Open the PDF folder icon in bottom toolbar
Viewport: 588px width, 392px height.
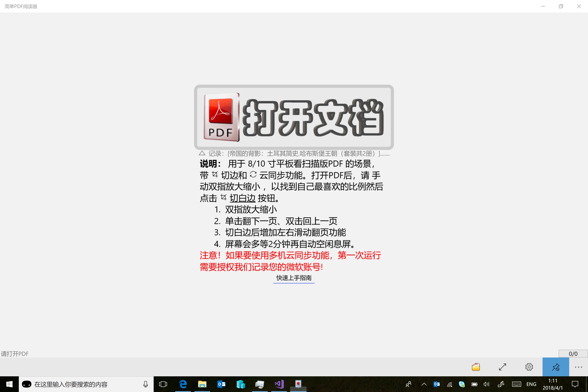[476, 367]
